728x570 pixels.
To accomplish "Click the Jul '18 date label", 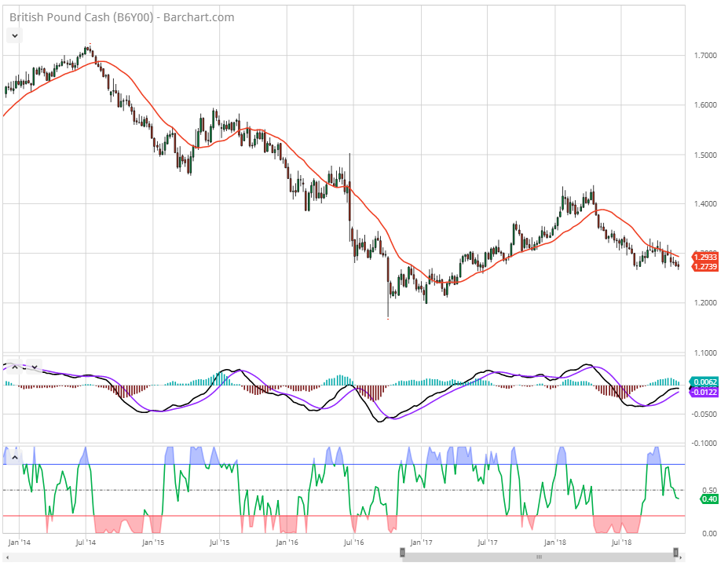I will [x=621, y=543].
